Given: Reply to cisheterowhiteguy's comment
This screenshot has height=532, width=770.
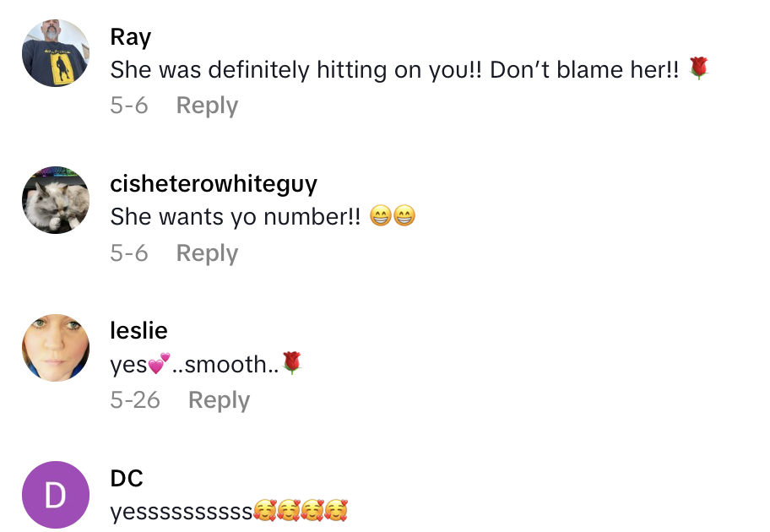Looking at the screenshot, I should pyautogui.click(x=207, y=253).
